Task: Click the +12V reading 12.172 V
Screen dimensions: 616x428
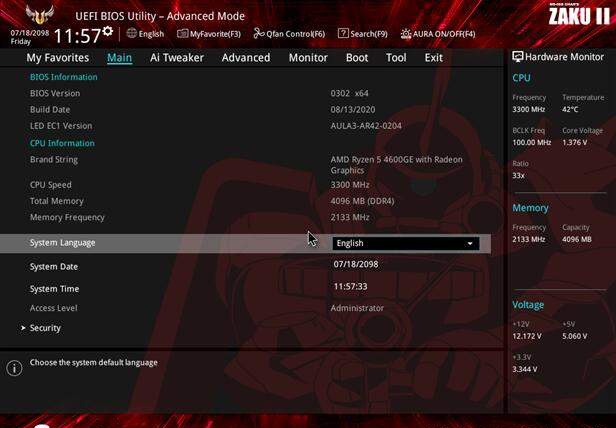Action: (526, 336)
